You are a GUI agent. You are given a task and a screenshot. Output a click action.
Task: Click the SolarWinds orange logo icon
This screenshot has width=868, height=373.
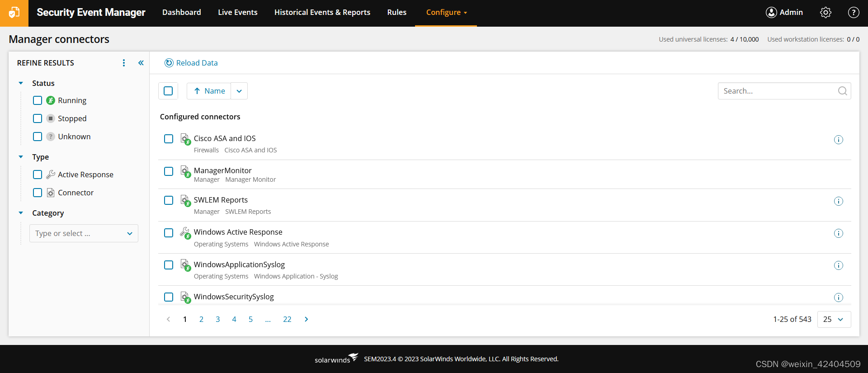(14, 13)
